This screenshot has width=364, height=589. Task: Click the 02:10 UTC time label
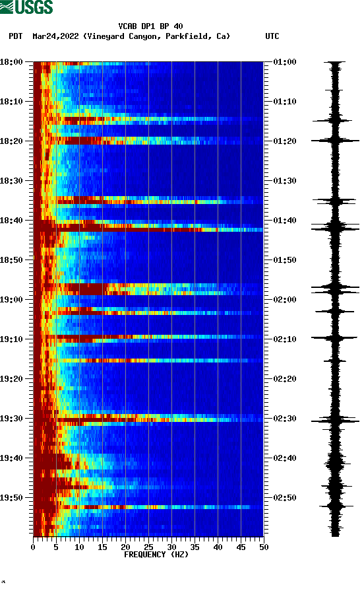coord(285,339)
